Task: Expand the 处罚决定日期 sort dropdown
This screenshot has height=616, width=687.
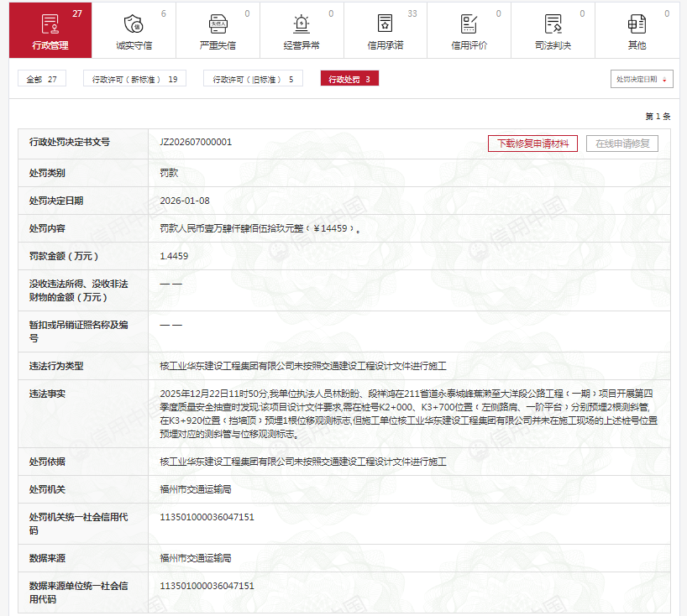Action: tap(642, 79)
